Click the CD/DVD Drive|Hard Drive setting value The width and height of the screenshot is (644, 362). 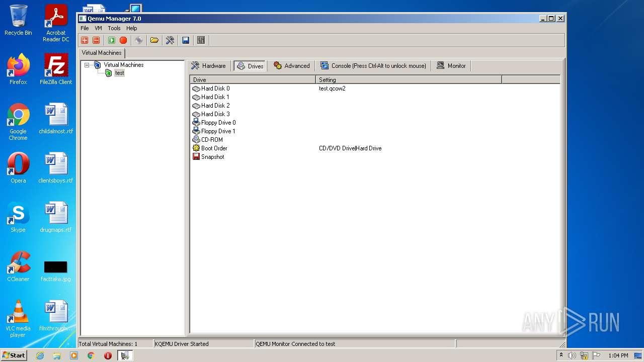[350, 148]
